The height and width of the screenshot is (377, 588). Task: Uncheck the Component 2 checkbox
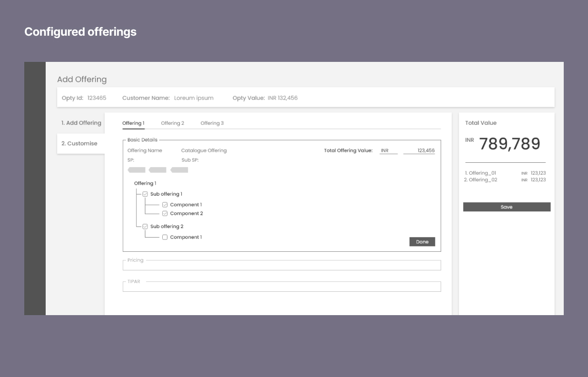pos(165,214)
